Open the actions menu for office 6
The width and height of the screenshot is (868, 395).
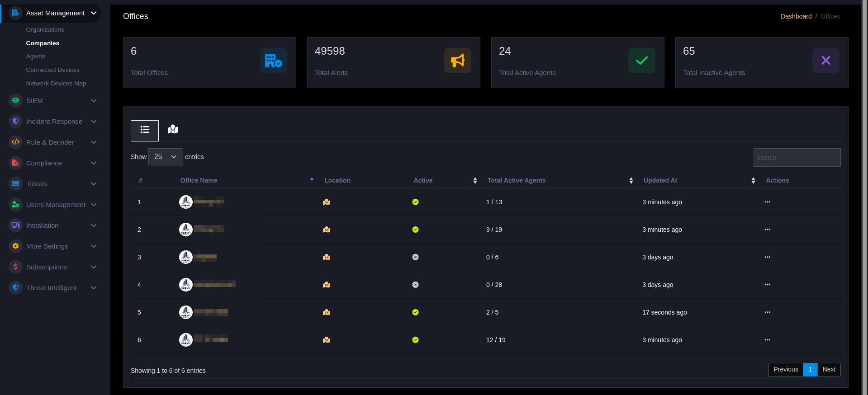point(767,340)
